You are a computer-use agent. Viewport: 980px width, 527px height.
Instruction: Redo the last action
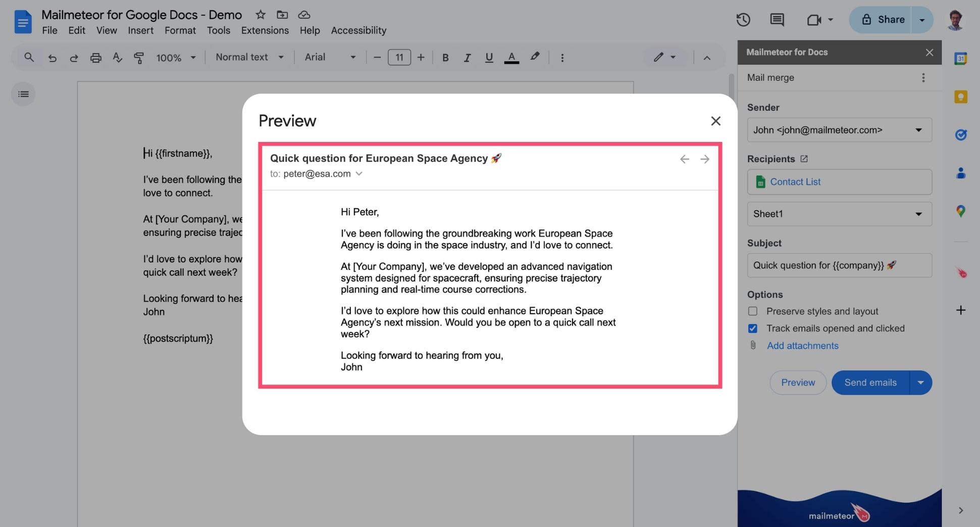point(74,58)
